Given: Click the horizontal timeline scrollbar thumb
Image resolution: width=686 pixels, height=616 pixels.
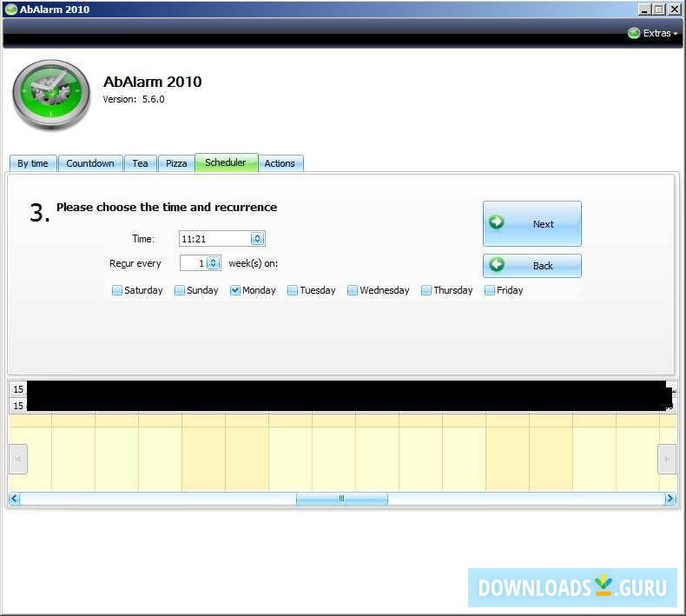Looking at the screenshot, I should click(x=341, y=499).
